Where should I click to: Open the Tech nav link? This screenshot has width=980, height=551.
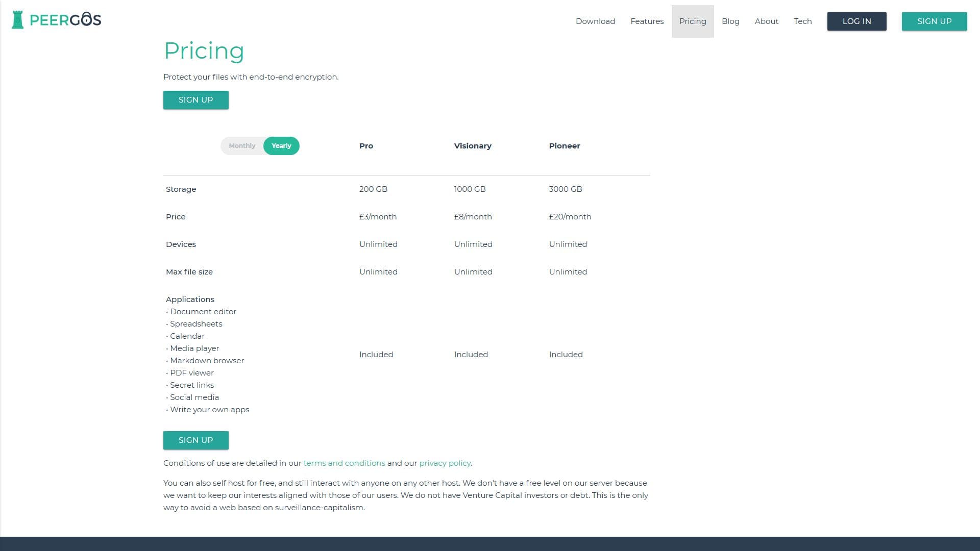[802, 21]
